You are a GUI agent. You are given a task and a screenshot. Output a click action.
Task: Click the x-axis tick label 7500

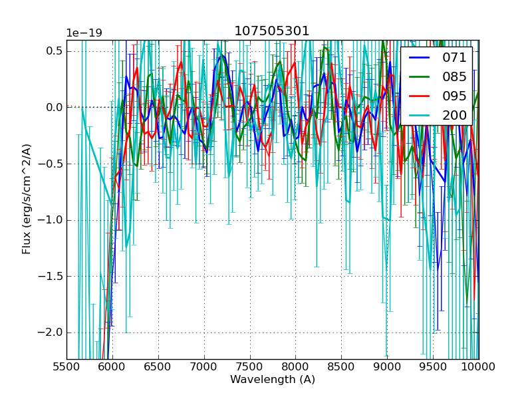pyautogui.click(x=249, y=366)
